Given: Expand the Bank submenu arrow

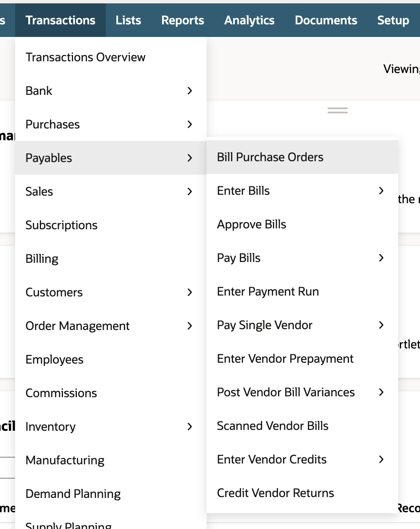Looking at the screenshot, I should [190, 91].
